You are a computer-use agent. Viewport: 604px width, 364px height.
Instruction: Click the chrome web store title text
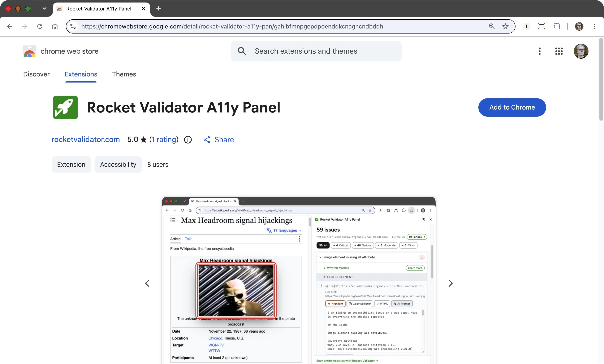(69, 51)
